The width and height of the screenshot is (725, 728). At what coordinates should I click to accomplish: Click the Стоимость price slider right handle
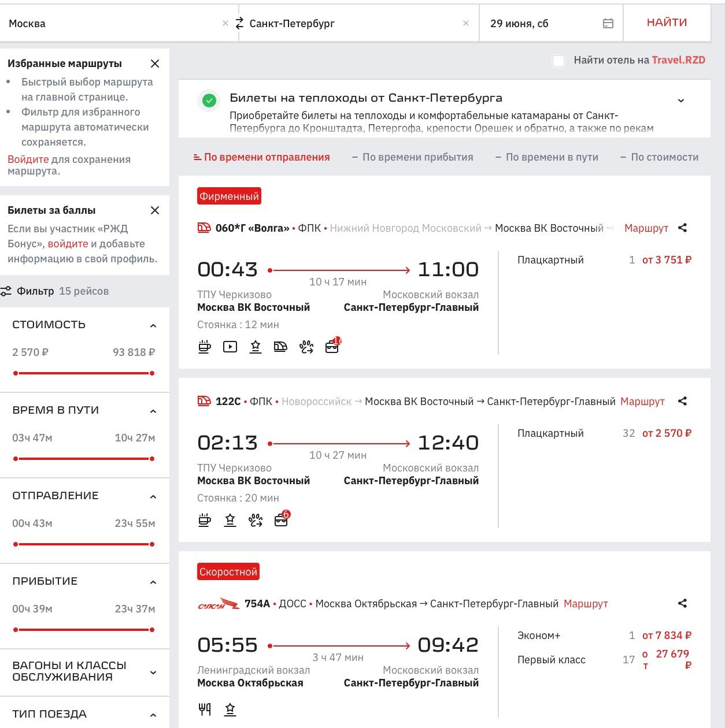152,373
